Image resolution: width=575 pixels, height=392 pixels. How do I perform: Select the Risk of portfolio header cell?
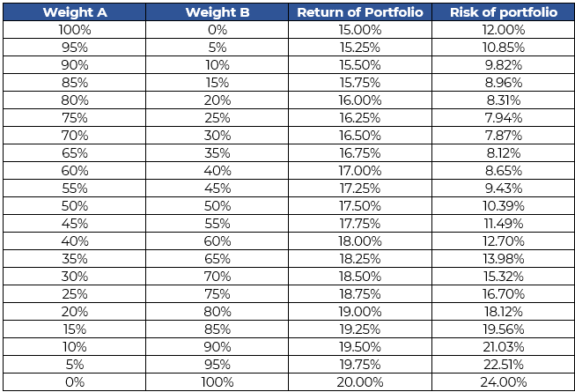click(x=503, y=12)
